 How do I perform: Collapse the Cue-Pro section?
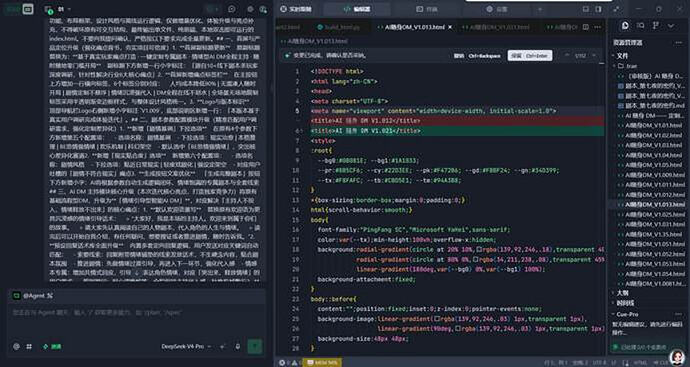coord(626,314)
